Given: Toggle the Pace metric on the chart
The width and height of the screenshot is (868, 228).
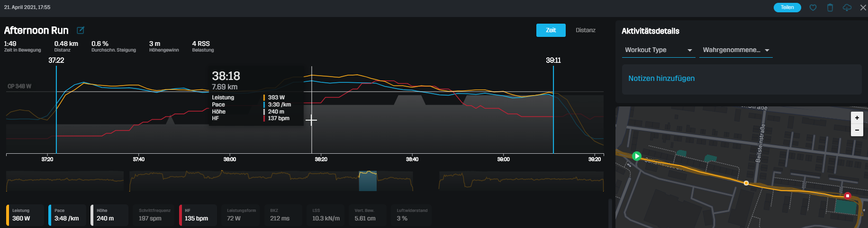Looking at the screenshot, I should (67, 215).
